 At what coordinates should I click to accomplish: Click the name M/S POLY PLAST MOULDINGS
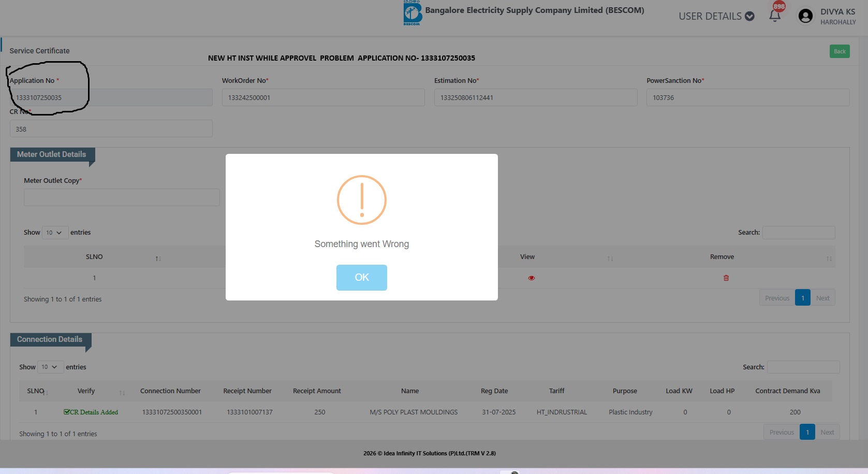[414, 412]
